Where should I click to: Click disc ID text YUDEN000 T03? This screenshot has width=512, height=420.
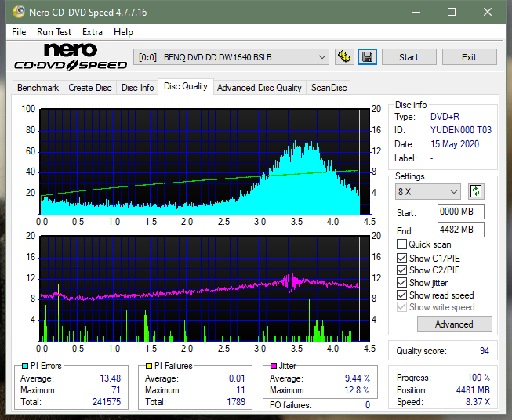tap(461, 130)
